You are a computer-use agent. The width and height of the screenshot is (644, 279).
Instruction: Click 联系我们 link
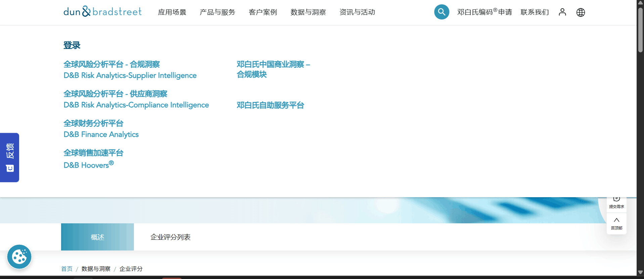[535, 12]
